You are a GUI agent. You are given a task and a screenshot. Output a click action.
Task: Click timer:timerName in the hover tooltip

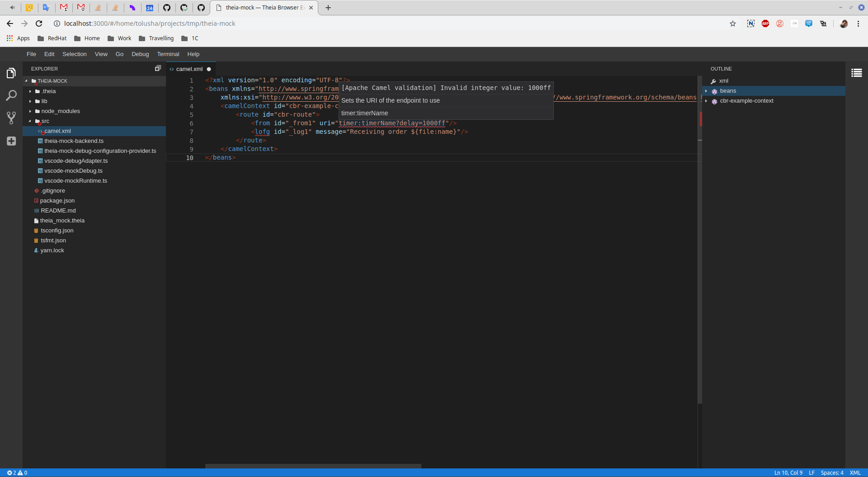tap(364, 113)
